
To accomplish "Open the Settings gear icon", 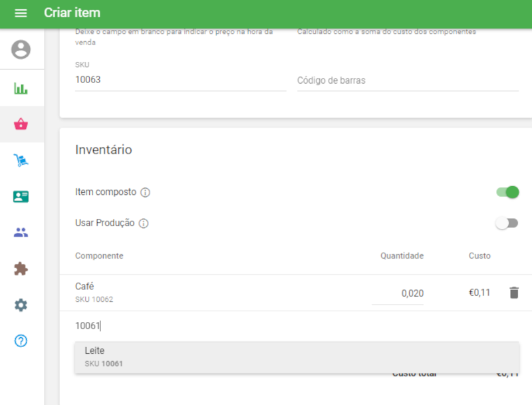I will 21,305.
